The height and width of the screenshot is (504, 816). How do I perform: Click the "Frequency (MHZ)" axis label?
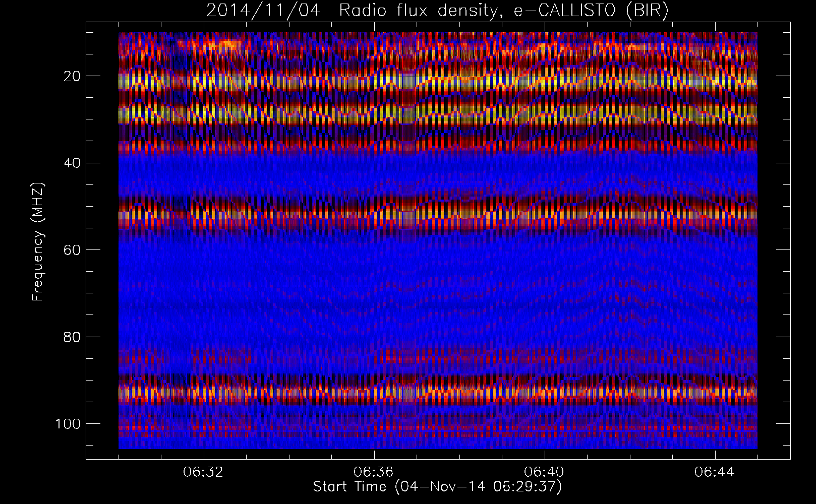pos(38,242)
